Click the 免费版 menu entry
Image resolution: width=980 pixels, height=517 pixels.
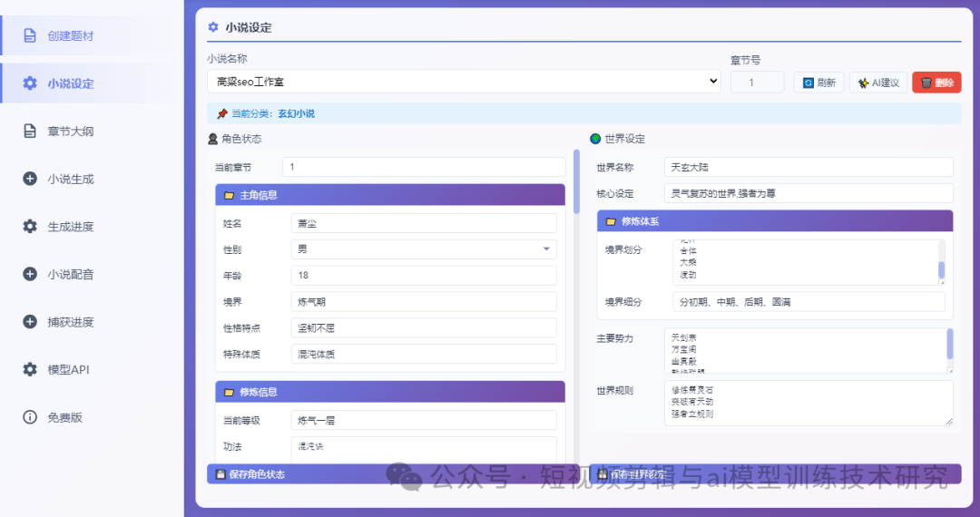[x=93, y=417]
